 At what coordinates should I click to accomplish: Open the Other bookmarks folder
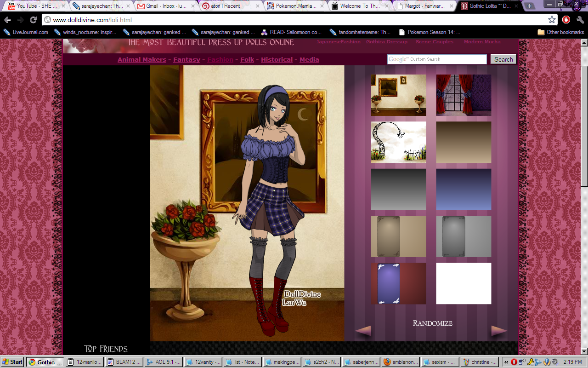[x=561, y=32]
